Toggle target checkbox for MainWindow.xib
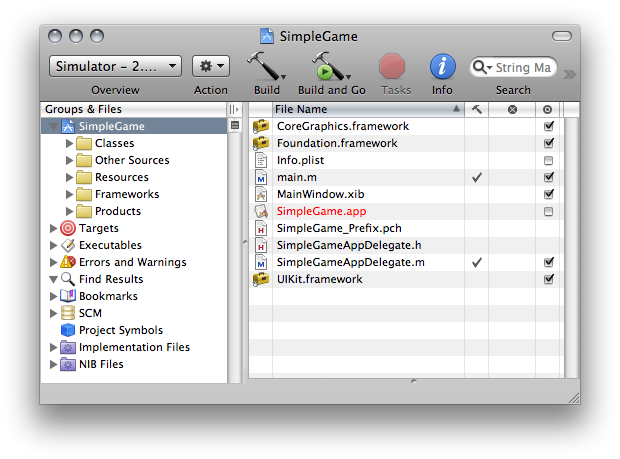This screenshot has height=459, width=620. (x=549, y=194)
